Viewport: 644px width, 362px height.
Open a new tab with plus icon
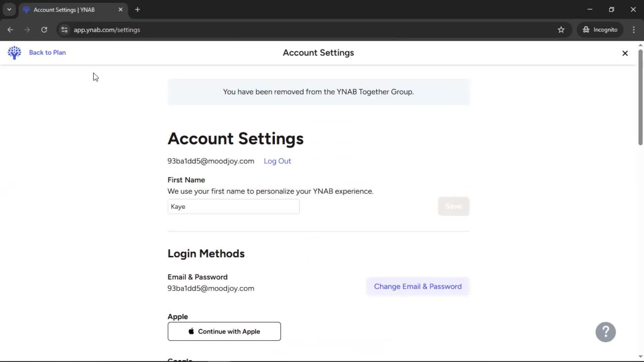(138, 10)
